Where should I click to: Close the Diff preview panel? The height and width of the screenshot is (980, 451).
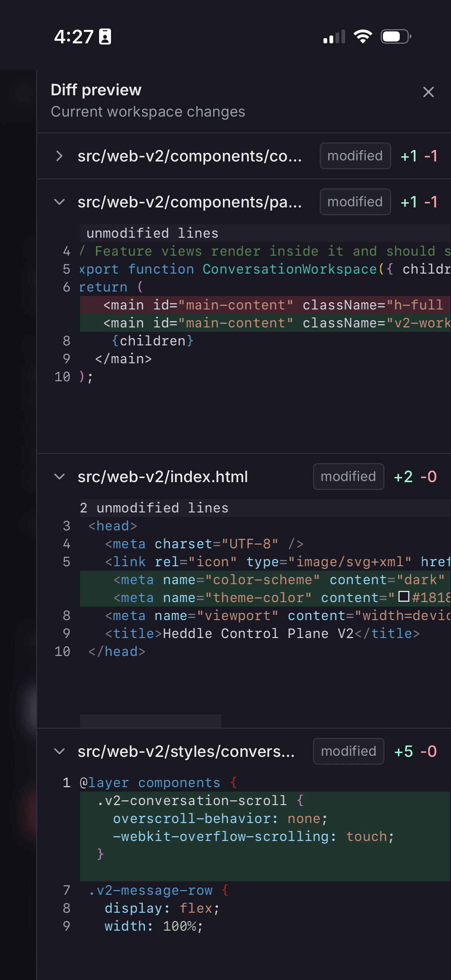pos(428,92)
